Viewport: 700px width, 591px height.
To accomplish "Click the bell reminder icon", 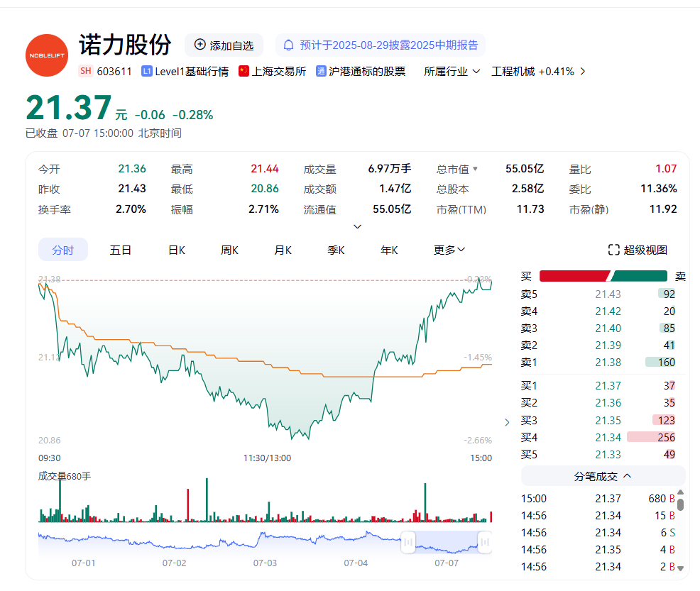I will (x=289, y=45).
